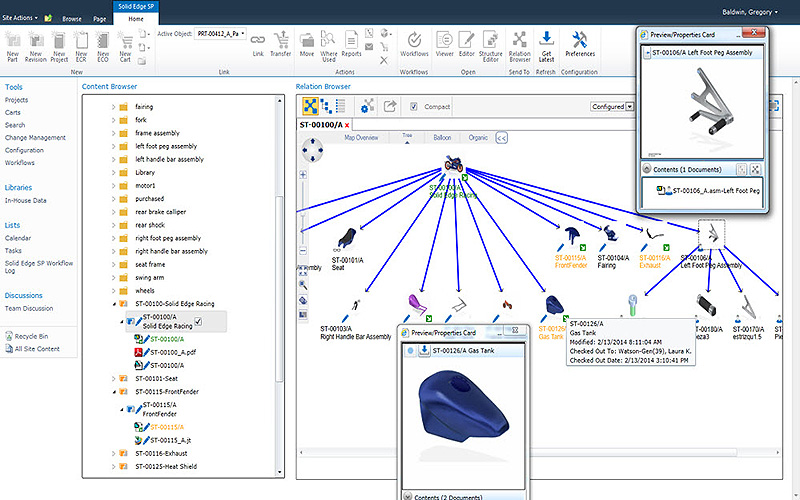
Task: Toggle checkbox beside ST-00100/A Solid Edge Racing
Action: coord(198,321)
